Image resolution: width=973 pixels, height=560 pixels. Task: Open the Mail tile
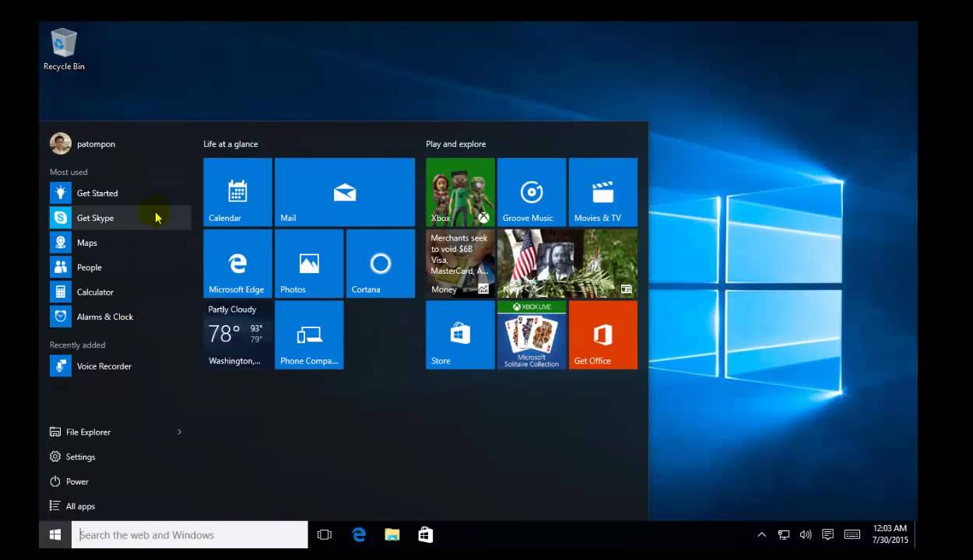tap(345, 192)
